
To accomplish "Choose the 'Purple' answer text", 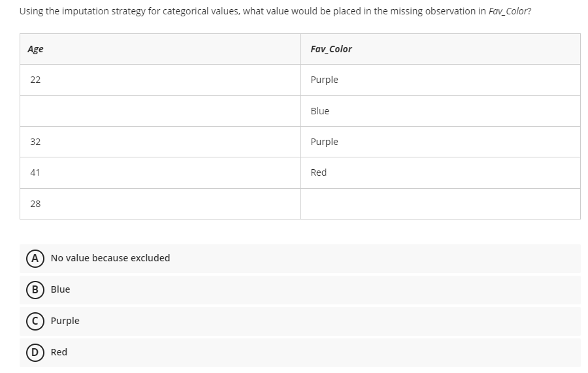I will (x=65, y=321).
